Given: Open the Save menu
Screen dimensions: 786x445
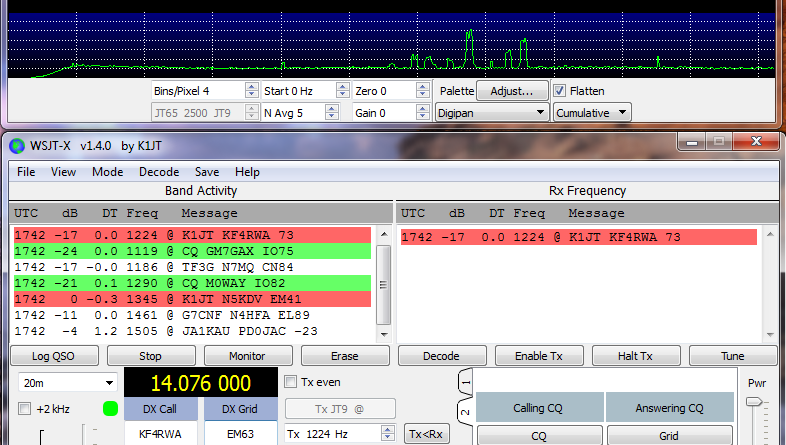Looking at the screenshot, I should pyautogui.click(x=207, y=172).
